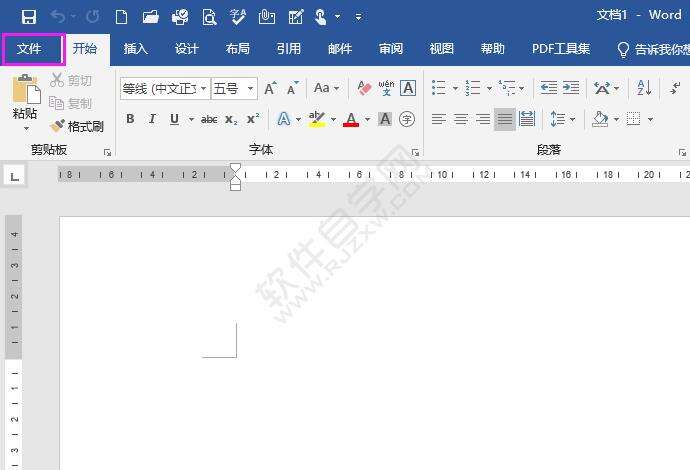This screenshot has width=690, height=470.
Task: Click the 剪切 cut button
Action: [71, 80]
